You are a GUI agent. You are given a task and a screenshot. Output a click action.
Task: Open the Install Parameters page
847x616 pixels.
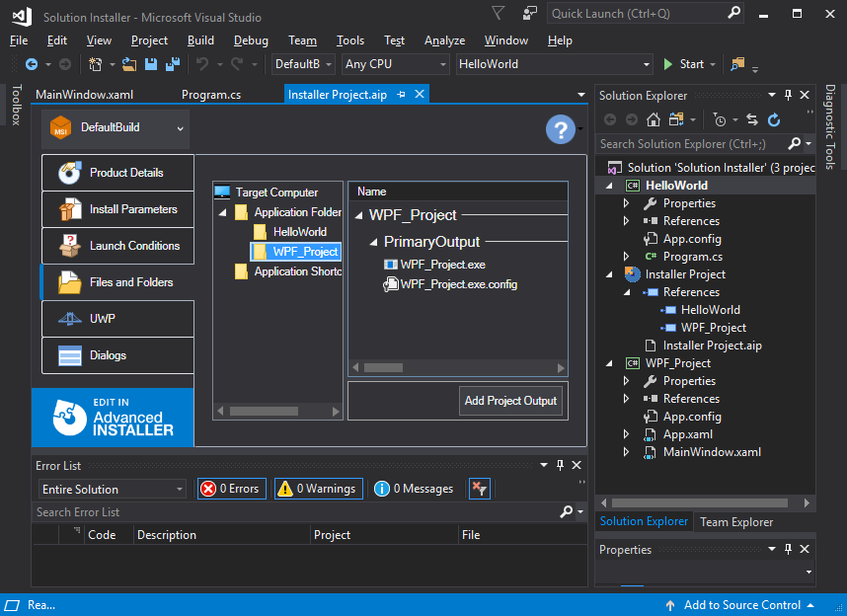tap(117, 209)
